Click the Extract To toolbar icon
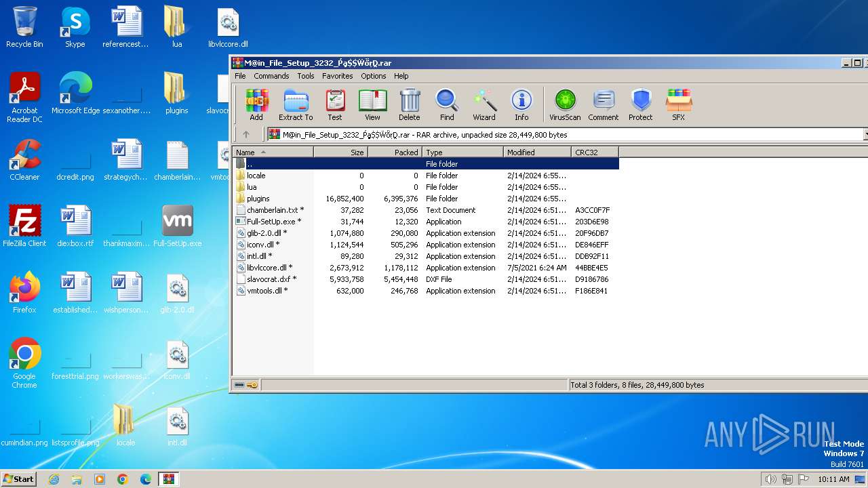Viewport: 868px width, 488px height. 296,105
